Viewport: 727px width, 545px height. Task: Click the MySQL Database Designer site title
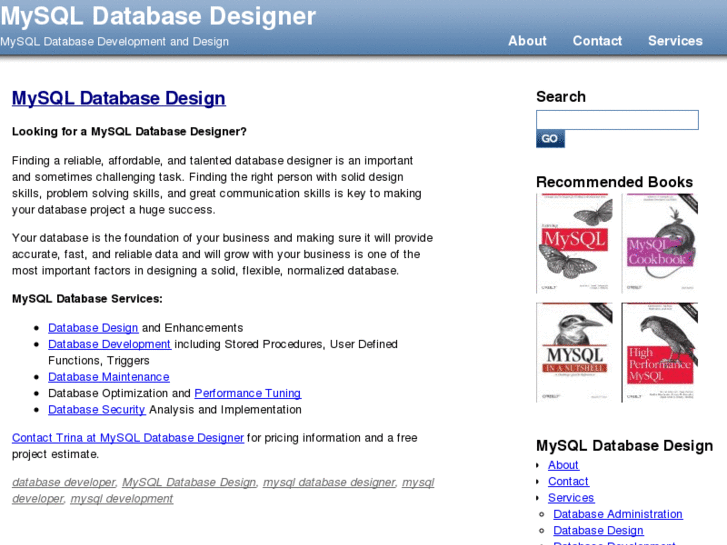158,16
